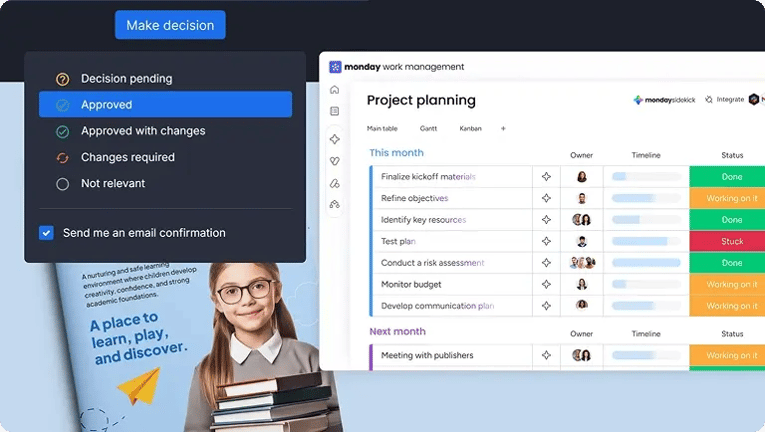
Task: Click the heart icon in monday sidebar
Action: tap(335, 161)
